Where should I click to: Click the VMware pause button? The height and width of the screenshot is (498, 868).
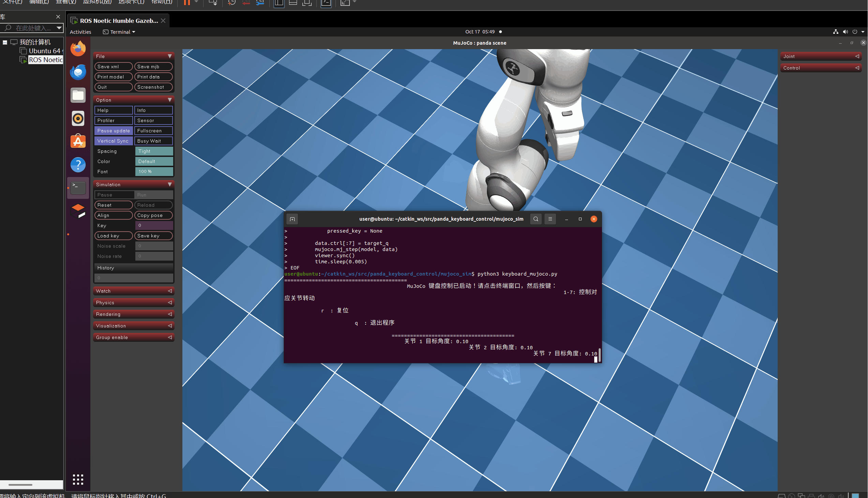point(187,2)
